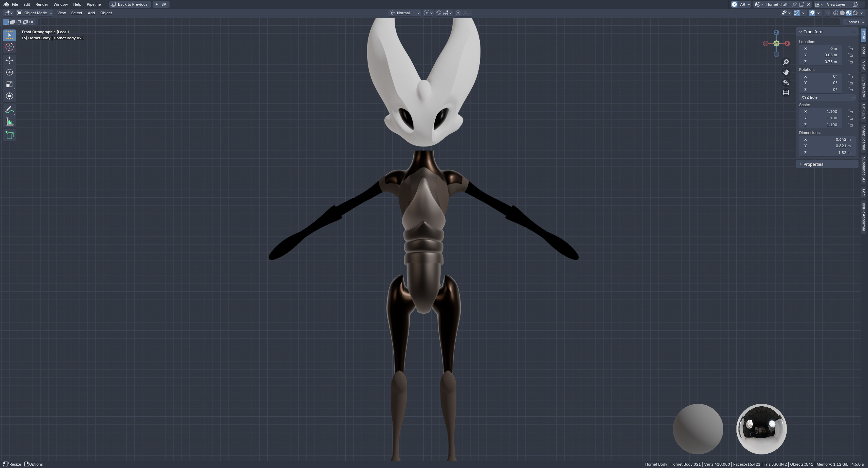The height and width of the screenshot is (468, 868).
Task: Select Set mode for box selection
Action: (x=6, y=22)
